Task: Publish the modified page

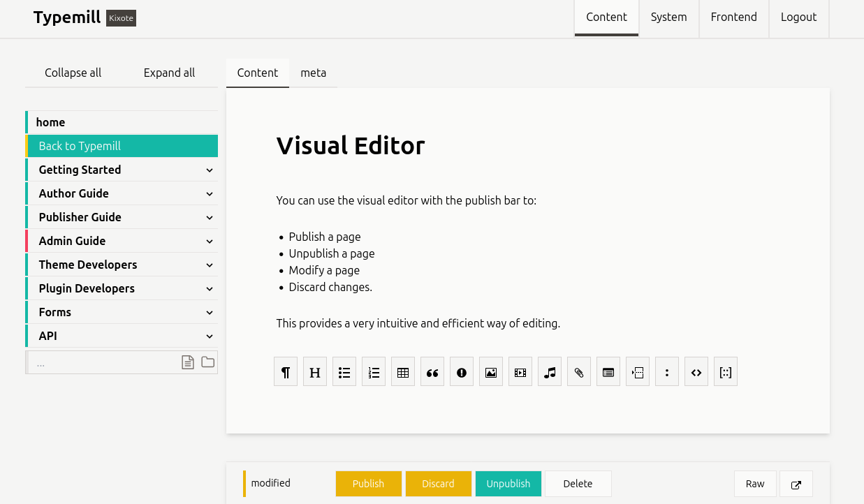Action: tap(368, 484)
